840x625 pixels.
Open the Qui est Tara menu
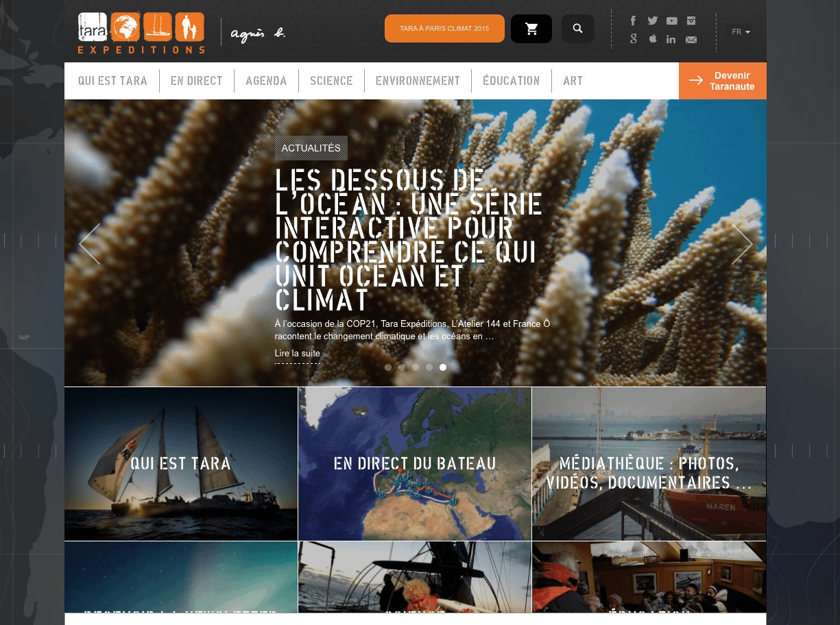coord(112,81)
